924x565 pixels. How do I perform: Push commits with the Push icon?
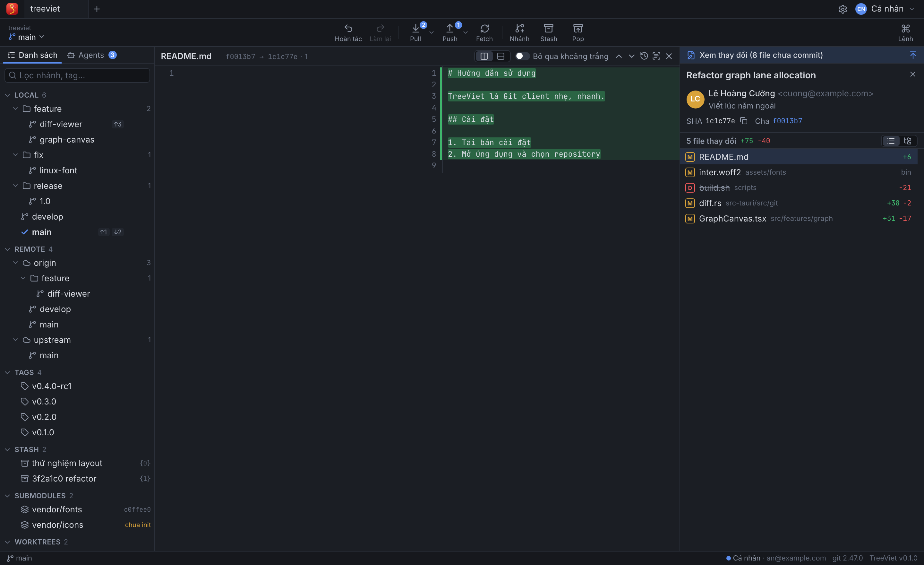(449, 33)
